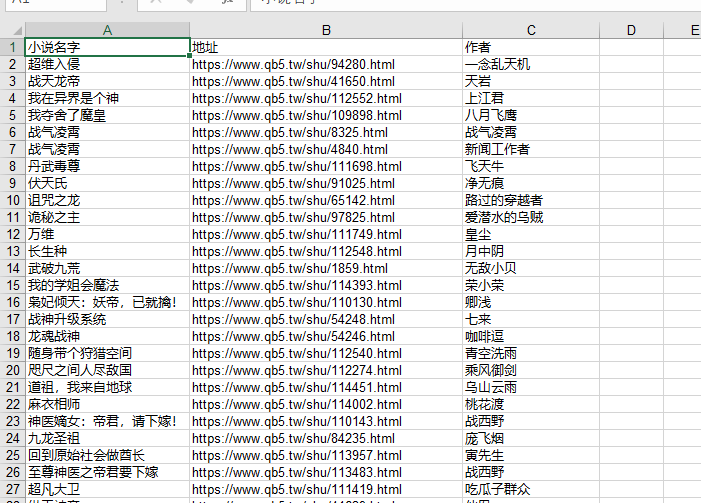Click cell 我夺舍了魔皇

click(108, 115)
